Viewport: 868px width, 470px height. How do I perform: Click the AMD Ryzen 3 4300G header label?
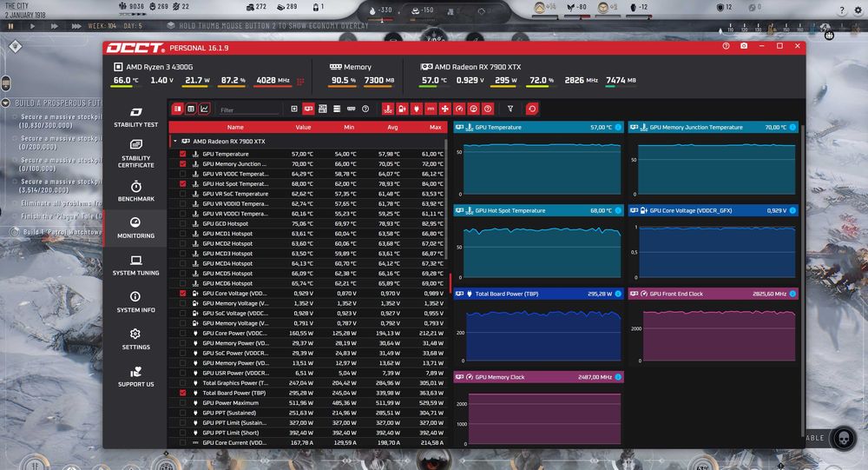point(160,67)
